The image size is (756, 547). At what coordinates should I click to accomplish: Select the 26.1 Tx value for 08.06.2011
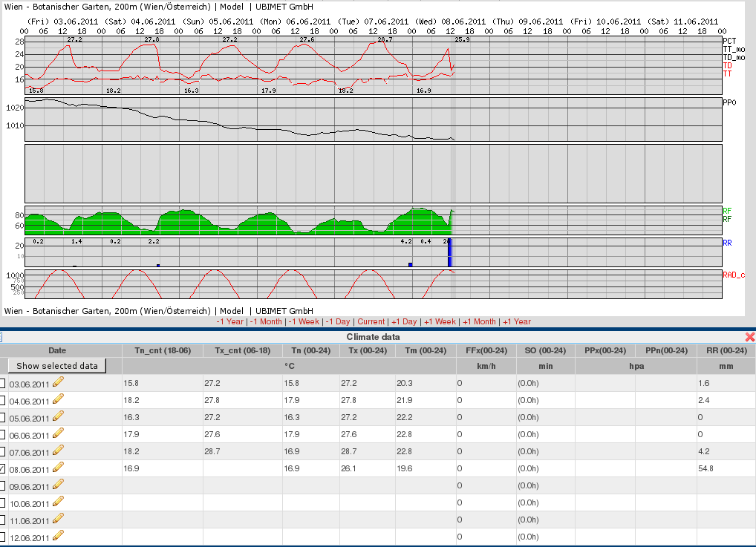[368, 468]
